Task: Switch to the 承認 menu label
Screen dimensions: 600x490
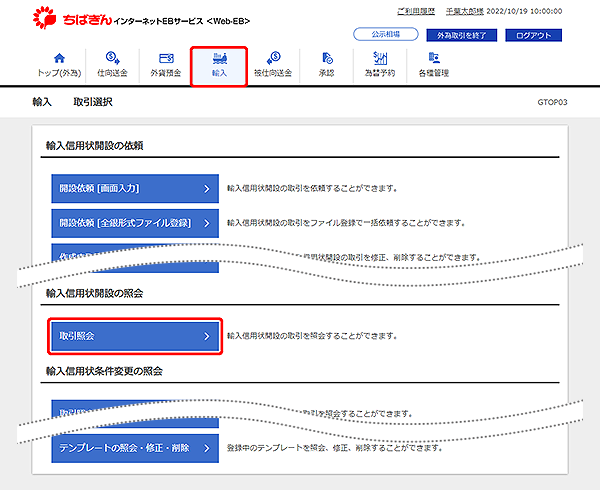Action: [x=327, y=73]
